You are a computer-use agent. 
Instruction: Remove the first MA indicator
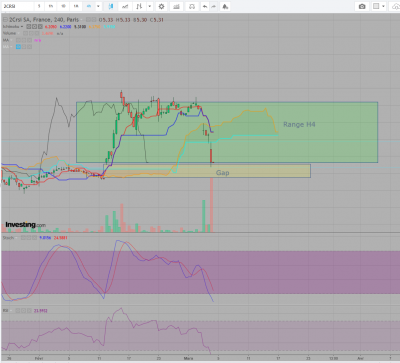[x=30, y=40]
